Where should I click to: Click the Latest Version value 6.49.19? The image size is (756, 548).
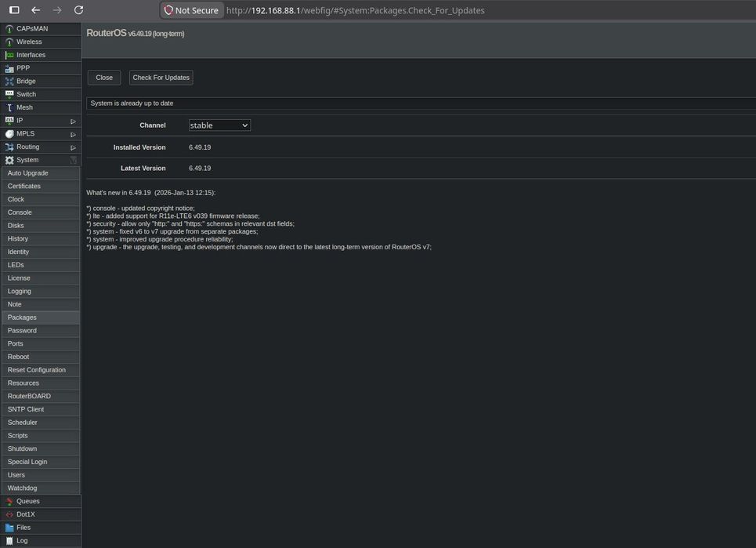pos(200,169)
